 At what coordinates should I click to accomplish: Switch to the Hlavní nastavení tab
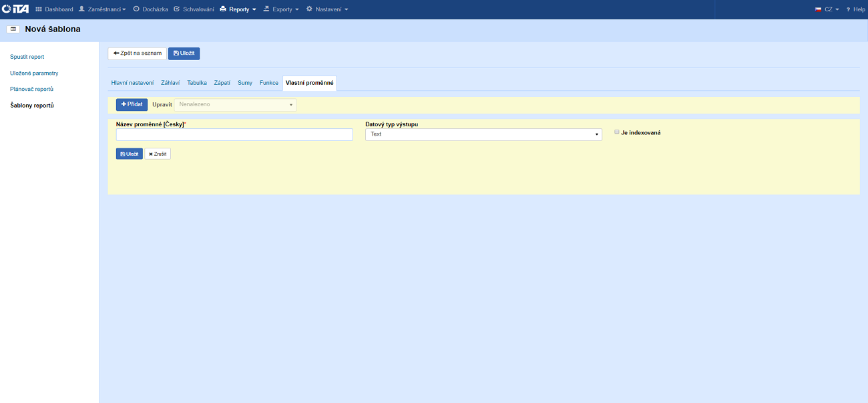coord(132,83)
